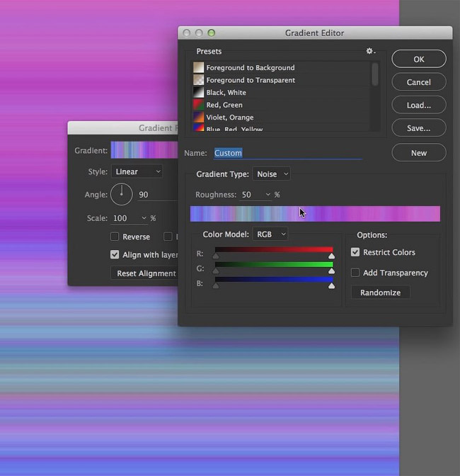Click the B slider black min handle
Viewport: 460px width, 476px height.
(216, 285)
